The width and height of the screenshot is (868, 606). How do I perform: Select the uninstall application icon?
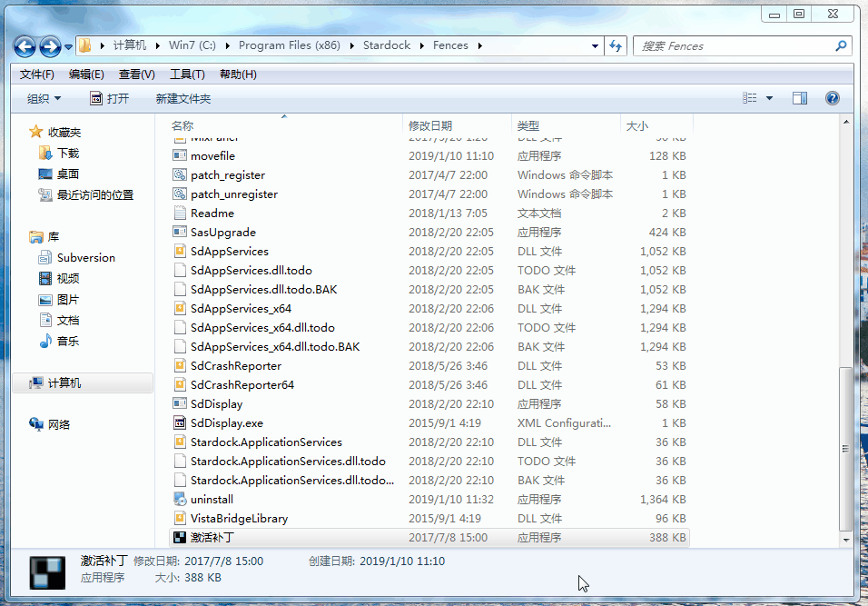[180, 499]
